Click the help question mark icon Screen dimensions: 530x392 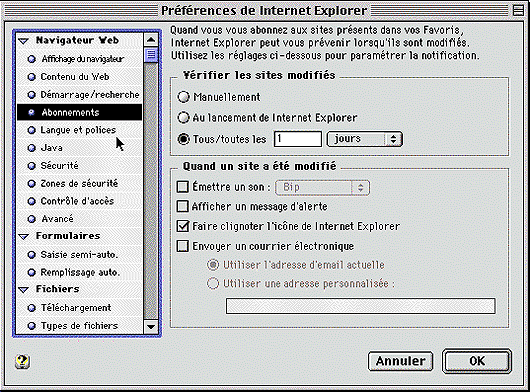(22, 362)
